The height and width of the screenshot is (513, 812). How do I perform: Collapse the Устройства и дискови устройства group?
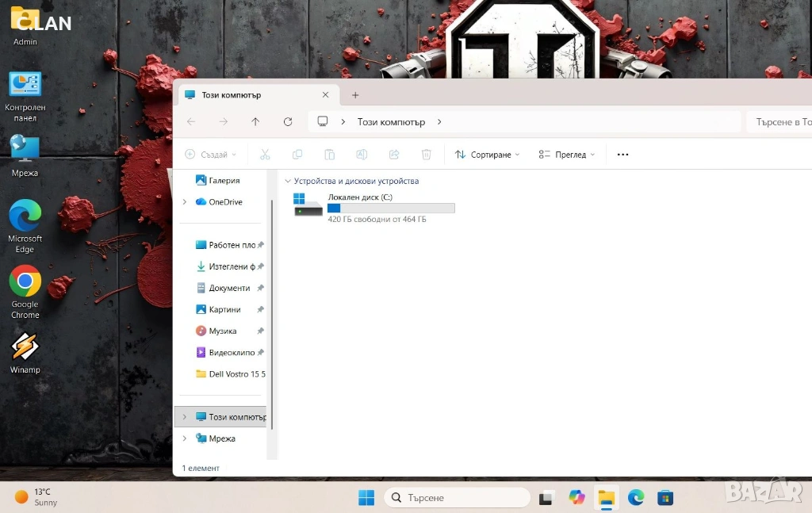pyautogui.click(x=288, y=182)
